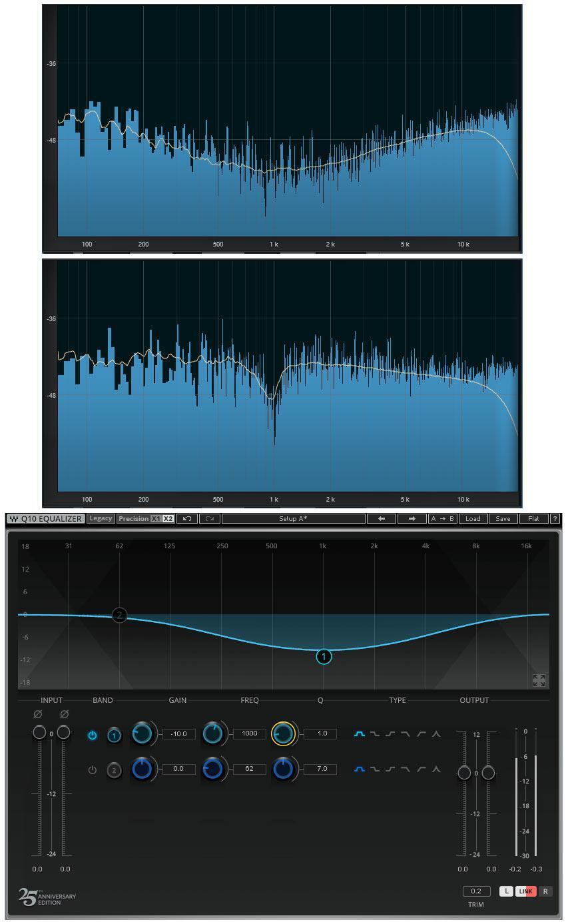Select the low-pass filter type for Band 1

pyautogui.click(x=405, y=733)
